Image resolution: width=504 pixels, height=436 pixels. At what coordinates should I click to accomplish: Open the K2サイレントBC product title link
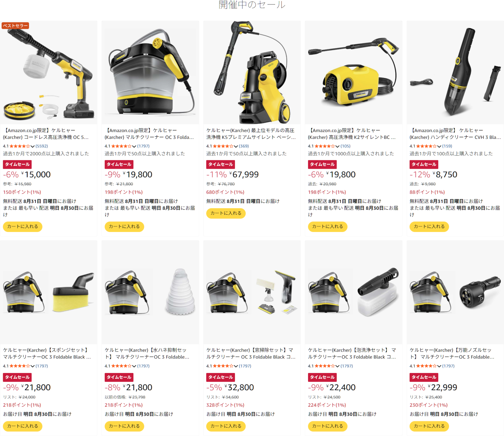coord(352,134)
